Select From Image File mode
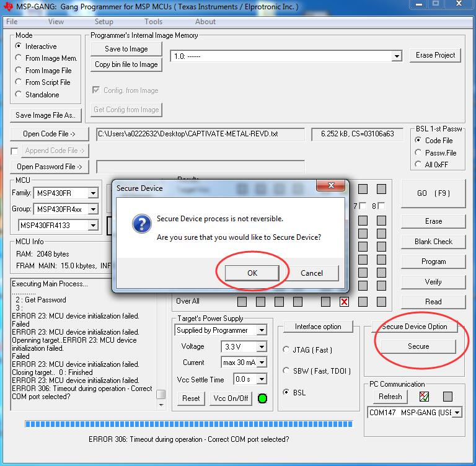 [19, 70]
